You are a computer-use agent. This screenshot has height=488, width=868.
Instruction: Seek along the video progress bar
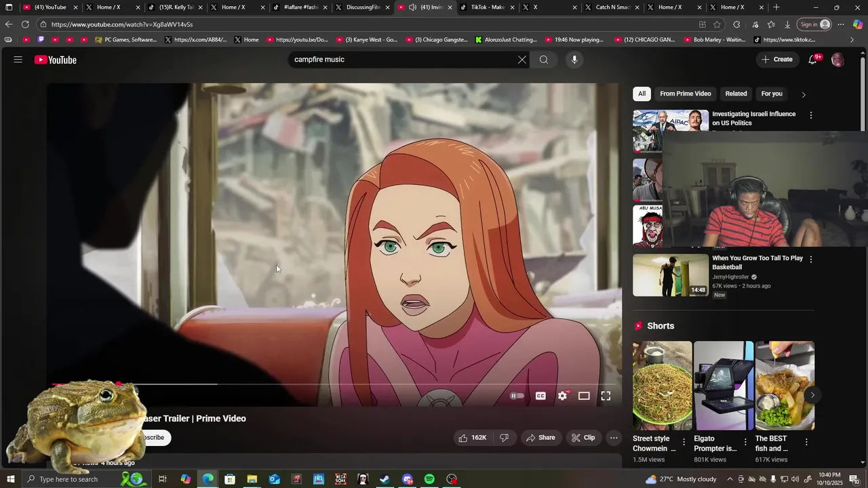coord(334,384)
